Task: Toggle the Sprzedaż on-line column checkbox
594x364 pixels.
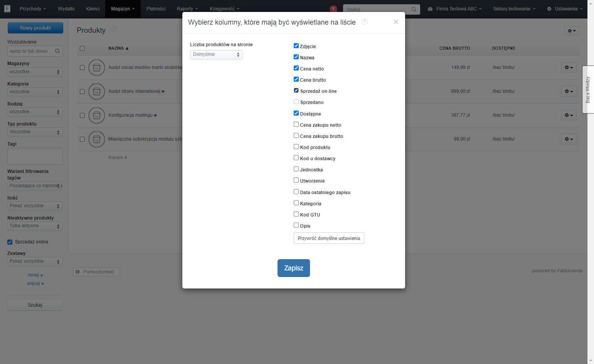Action: click(296, 91)
